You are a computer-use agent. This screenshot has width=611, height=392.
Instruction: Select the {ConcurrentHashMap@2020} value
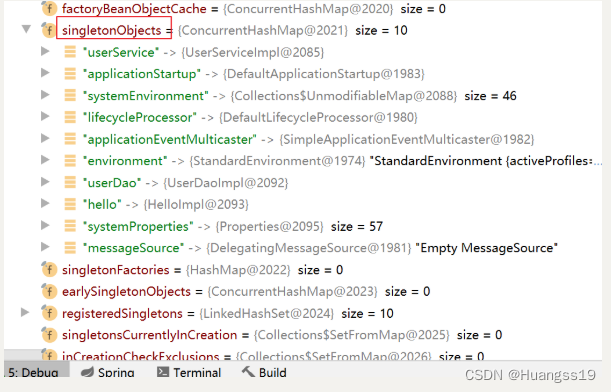click(x=309, y=9)
